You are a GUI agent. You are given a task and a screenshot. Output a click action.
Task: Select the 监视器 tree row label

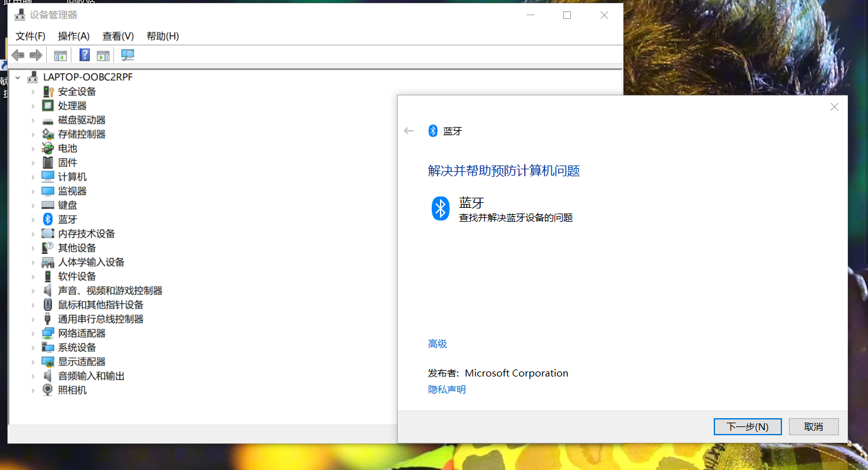tap(72, 191)
